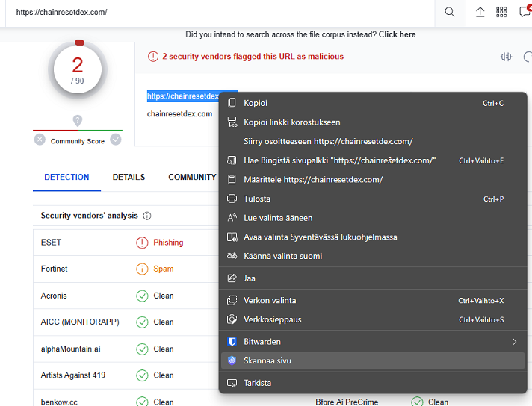This screenshot has width=532, height=406.
Task: Expand the Bitwarden submenu arrow
Action: 514,342
